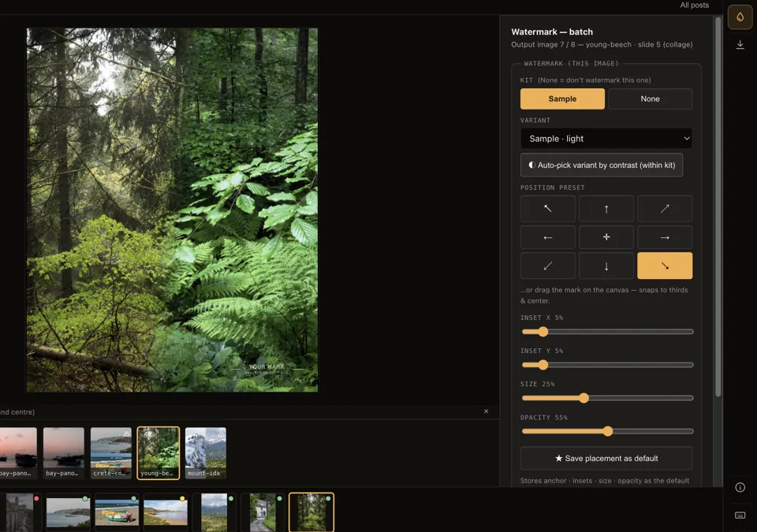Set watermark position to top-right arrow
Viewport: 757px width, 532px height.
pos(664,209)
